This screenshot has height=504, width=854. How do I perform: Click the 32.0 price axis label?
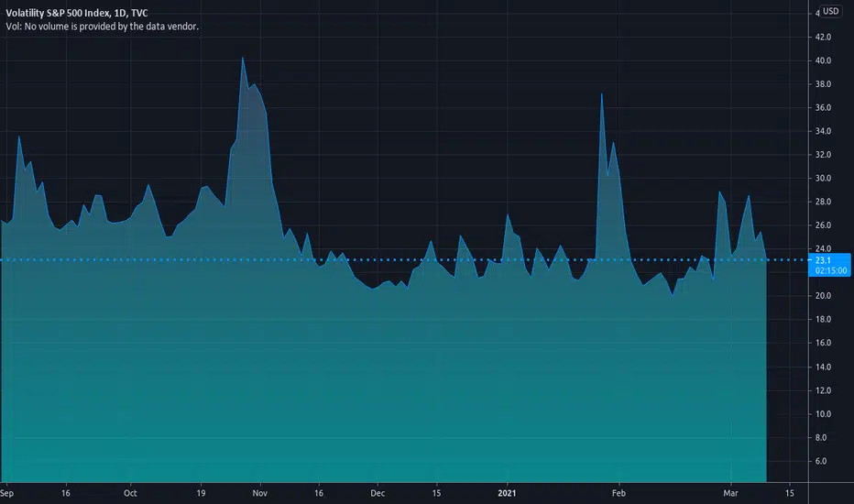pyautogui.click(x=823, y=154)
